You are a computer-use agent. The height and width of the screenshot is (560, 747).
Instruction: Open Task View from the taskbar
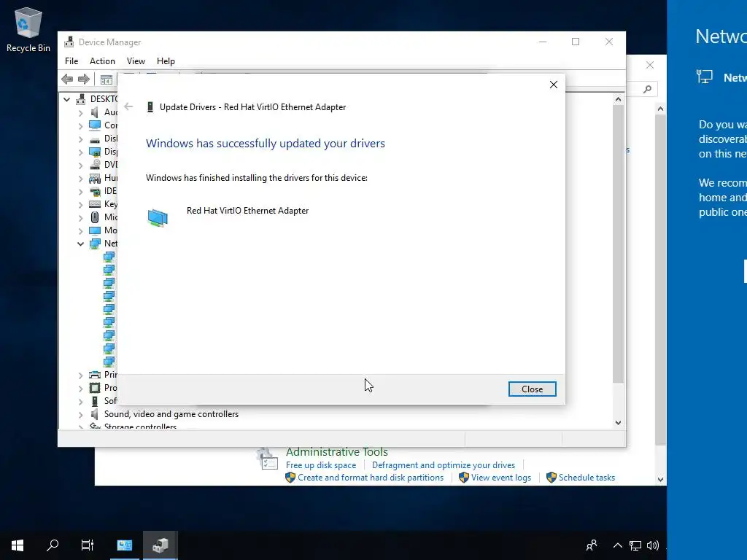pos(88,545)
